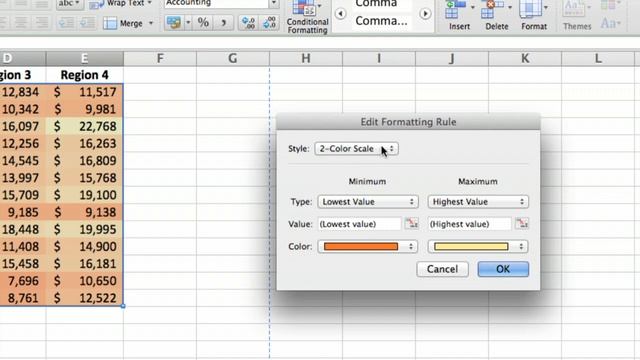The image size is (640, 360).
Task: Open the orange Minimum color picker
Action: [x=368, y=247]
